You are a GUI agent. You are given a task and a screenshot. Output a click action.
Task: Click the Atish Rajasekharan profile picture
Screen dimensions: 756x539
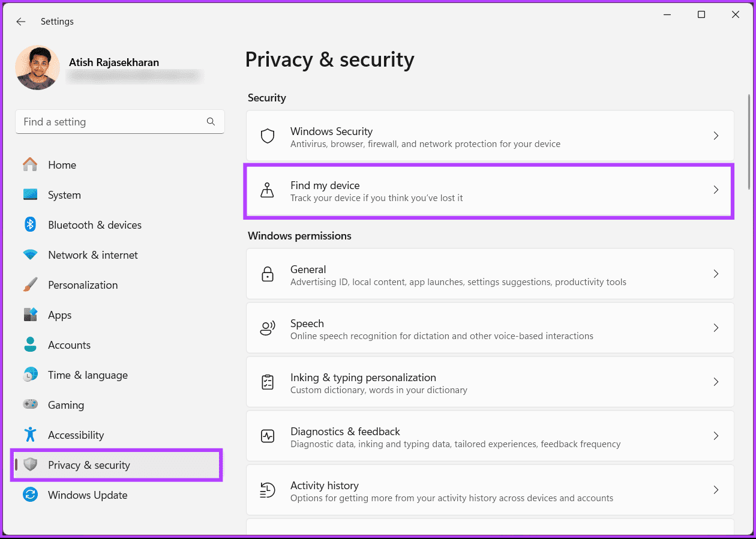(x=37, y=68)
